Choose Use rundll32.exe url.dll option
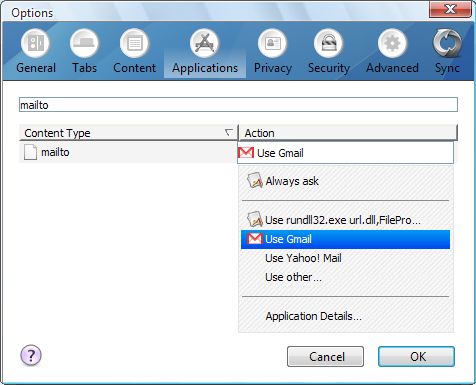This screenshot has height=385, width=476. pos(345,220)
